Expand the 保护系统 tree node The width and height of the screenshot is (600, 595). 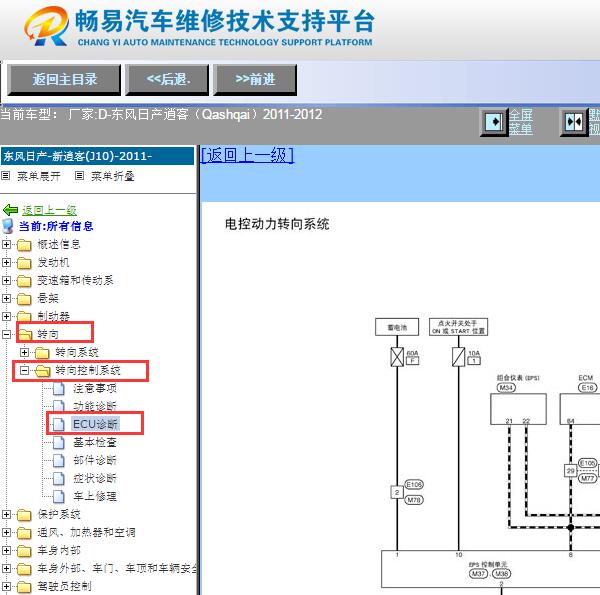(6, 514)
